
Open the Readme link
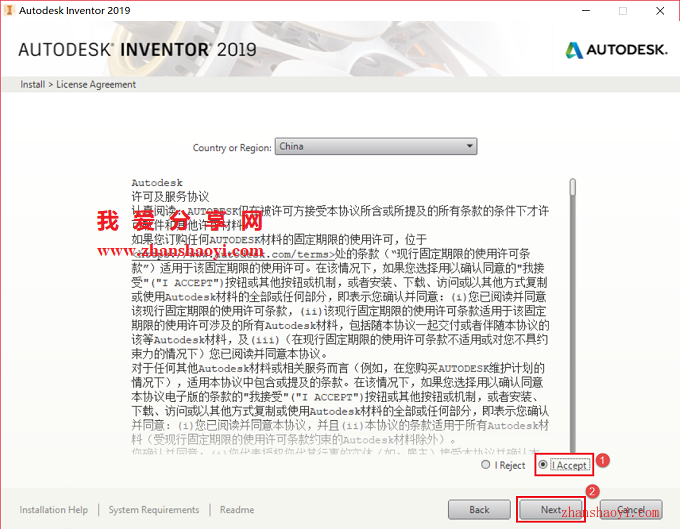point(237,510)
